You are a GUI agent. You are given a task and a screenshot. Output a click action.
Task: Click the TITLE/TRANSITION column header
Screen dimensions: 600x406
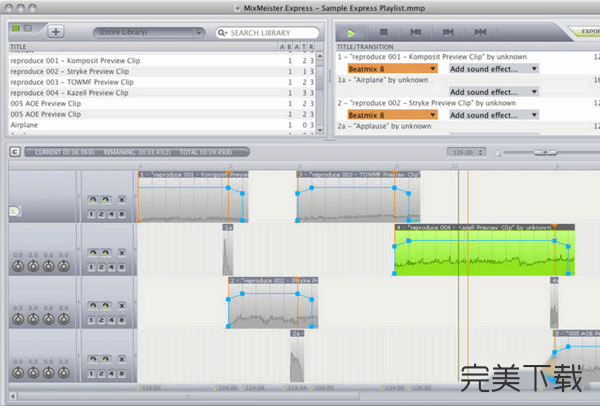click(x=365, y=47)
